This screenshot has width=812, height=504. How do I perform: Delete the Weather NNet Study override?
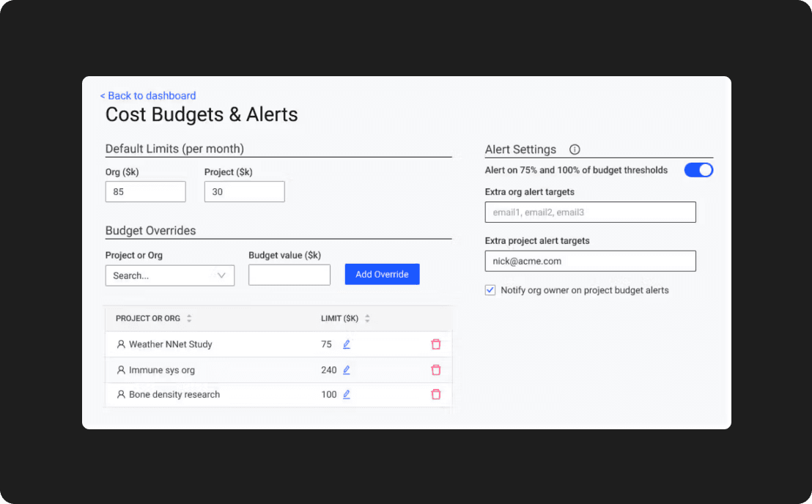pos(436,344)
